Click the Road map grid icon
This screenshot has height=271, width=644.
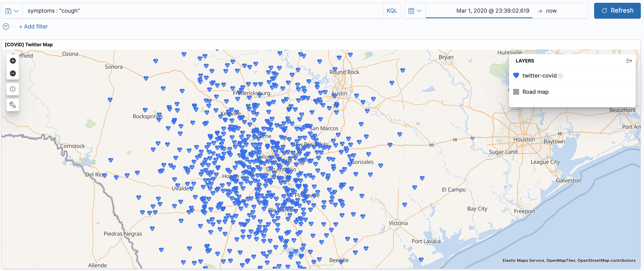point(516,92)
